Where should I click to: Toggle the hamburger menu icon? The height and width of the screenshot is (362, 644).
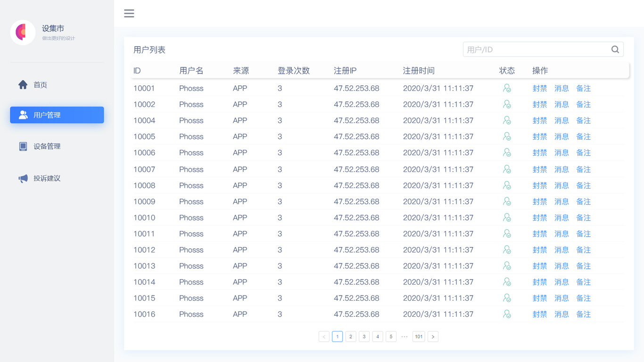(129, 13)
